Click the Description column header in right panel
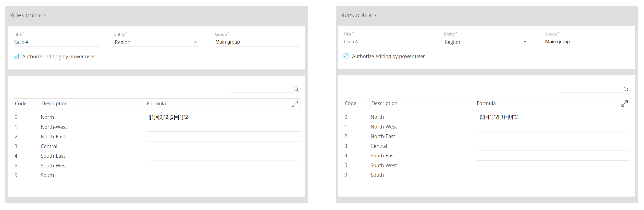Viewport: 644px width, 210px height. [x=384, y=103]
